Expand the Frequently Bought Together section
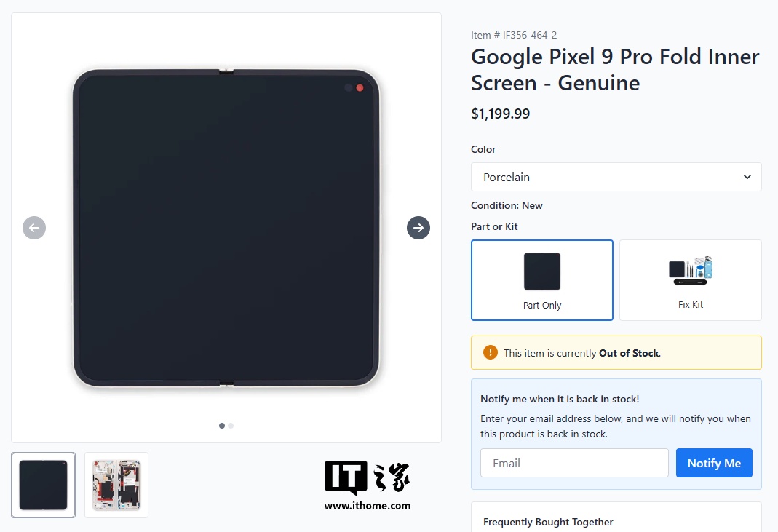778x532 pixels. (548, 522)
